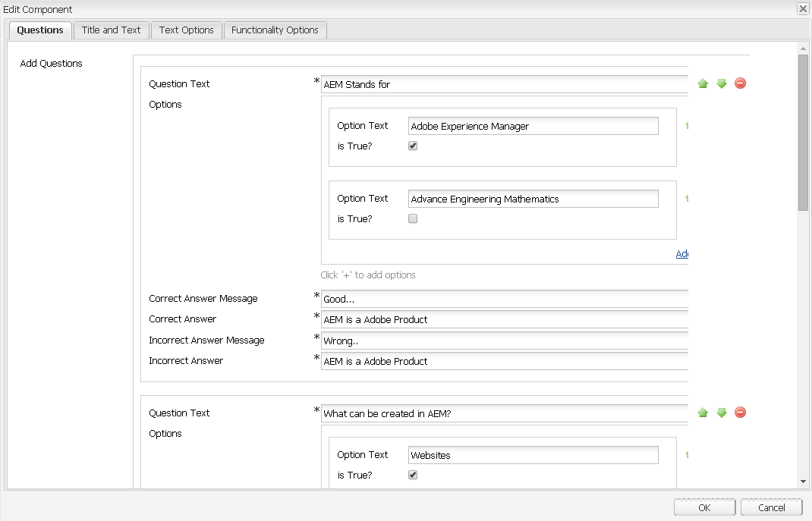
Task: Remove the 'AEM Stands for' question
Action: 741,83
